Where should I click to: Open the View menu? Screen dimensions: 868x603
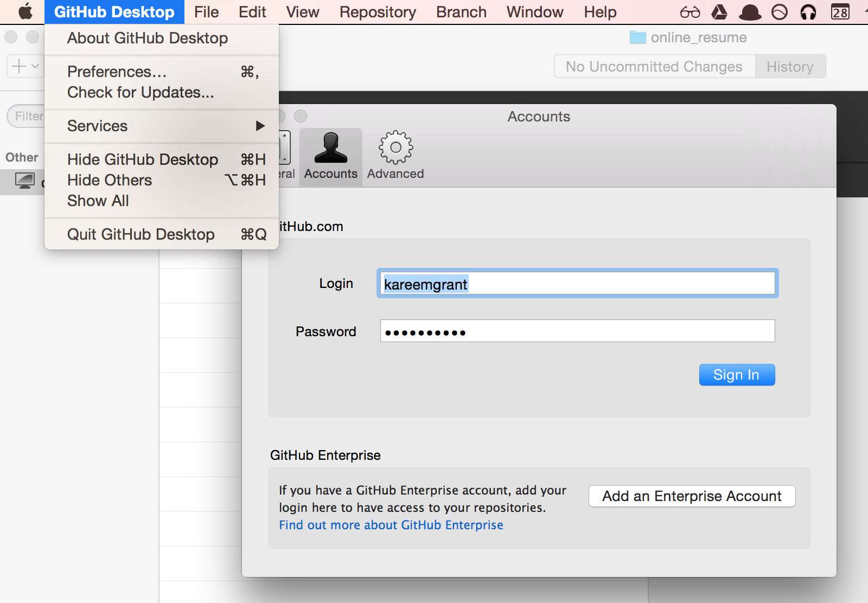click(303, 12)
